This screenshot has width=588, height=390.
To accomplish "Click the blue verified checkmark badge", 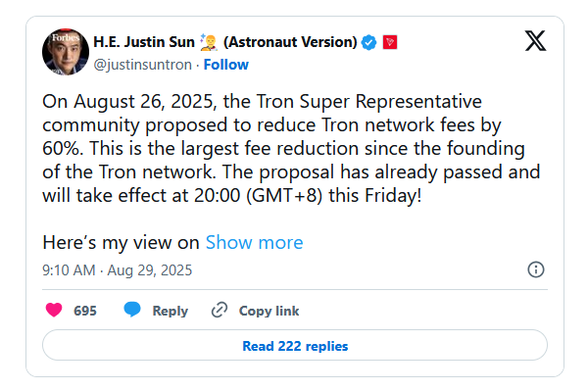I will click(368, 42).
